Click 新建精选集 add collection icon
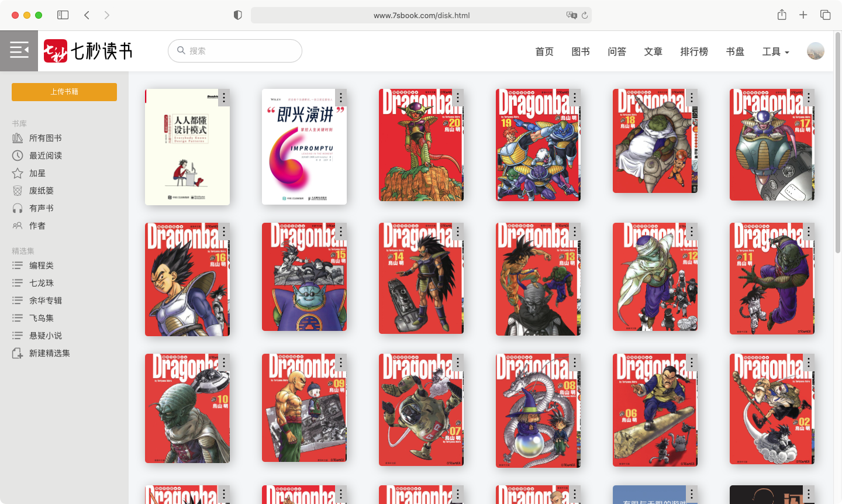The image size is (842, 504). pyautogui.click(x=18, y=353)
